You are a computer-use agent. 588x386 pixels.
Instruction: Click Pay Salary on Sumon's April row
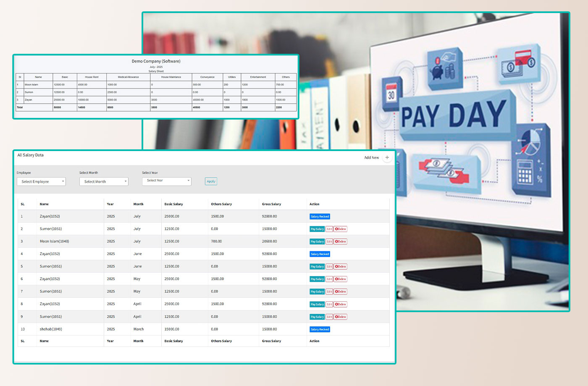(317, 316)
